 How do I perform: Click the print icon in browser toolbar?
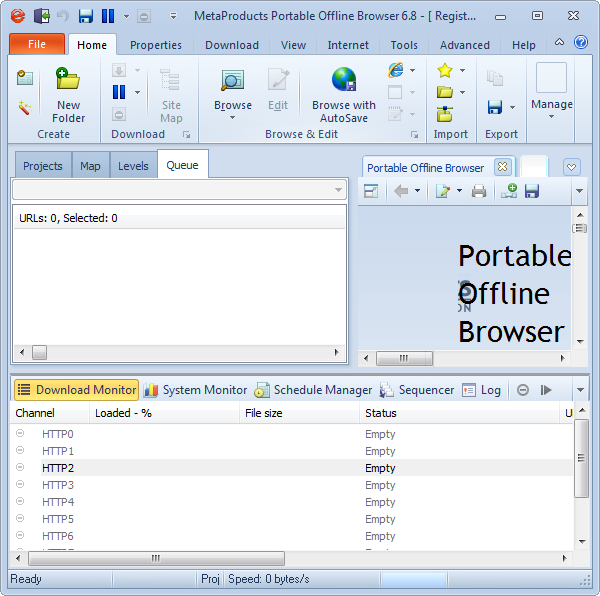click(x=479, y=191)
